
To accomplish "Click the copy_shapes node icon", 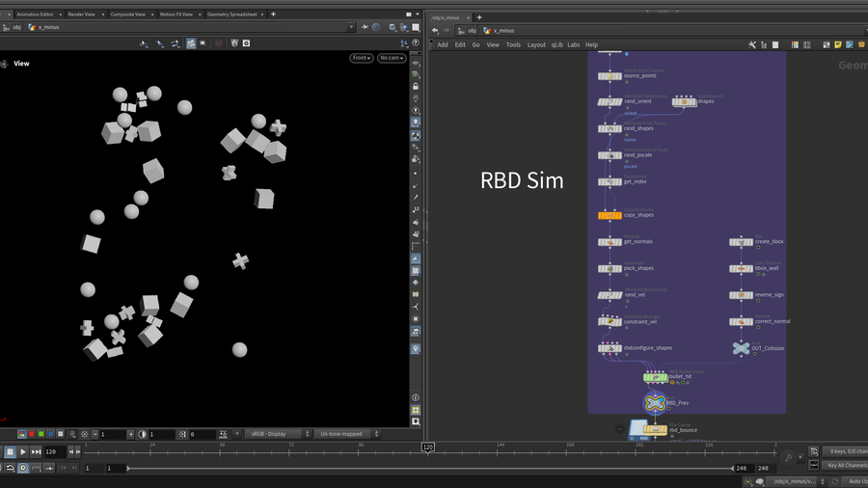I will pyautogui.click(x=610, y=215).
